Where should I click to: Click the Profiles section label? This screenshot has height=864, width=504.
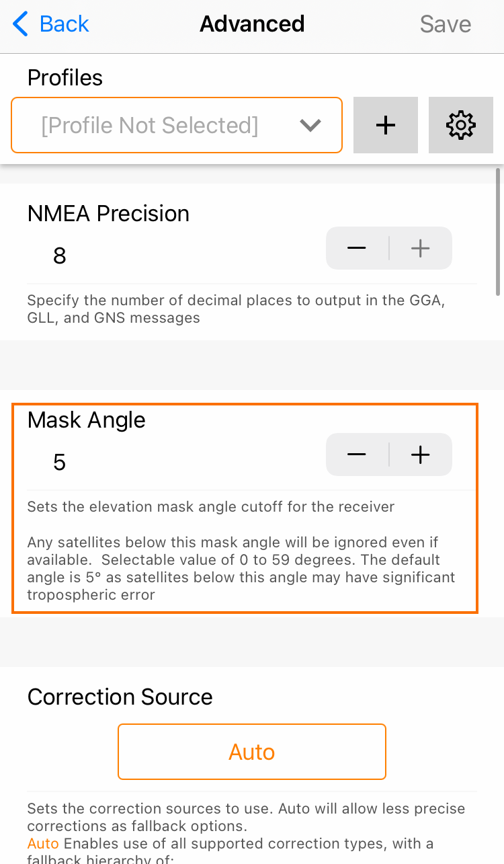65,78
